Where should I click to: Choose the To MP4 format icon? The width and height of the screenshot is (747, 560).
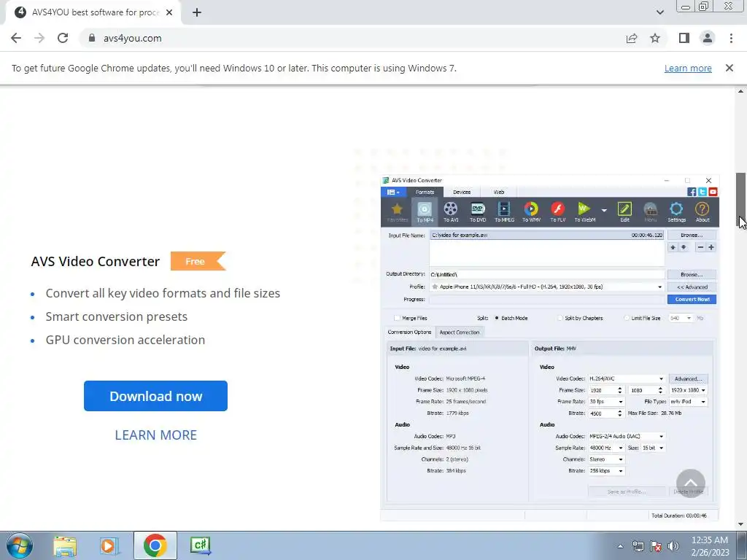[425, 212]
